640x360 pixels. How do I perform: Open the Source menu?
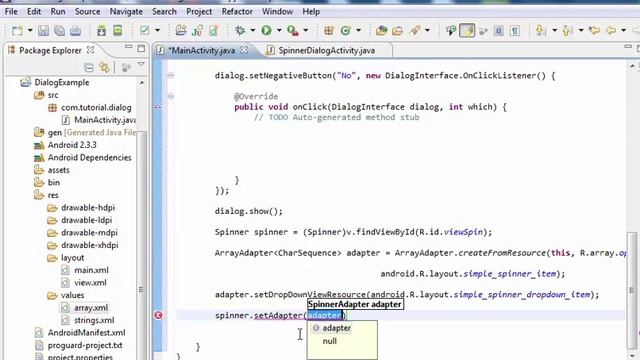click(87, 11)
